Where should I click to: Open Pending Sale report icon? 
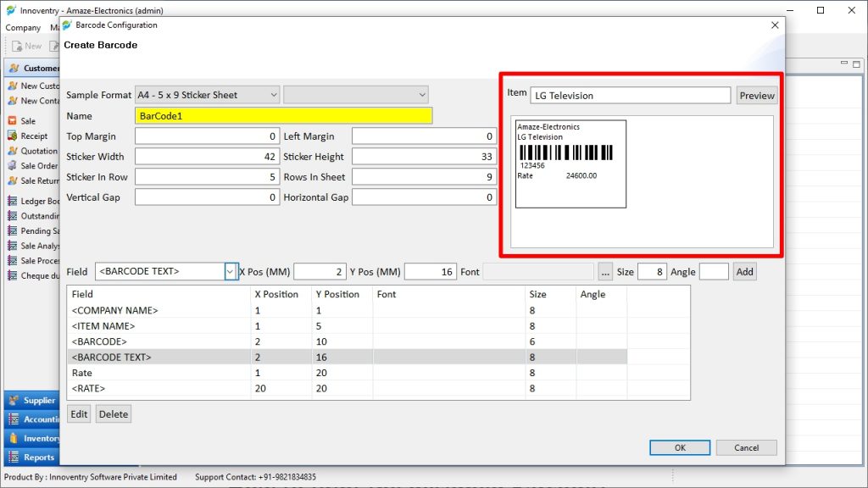12,230
